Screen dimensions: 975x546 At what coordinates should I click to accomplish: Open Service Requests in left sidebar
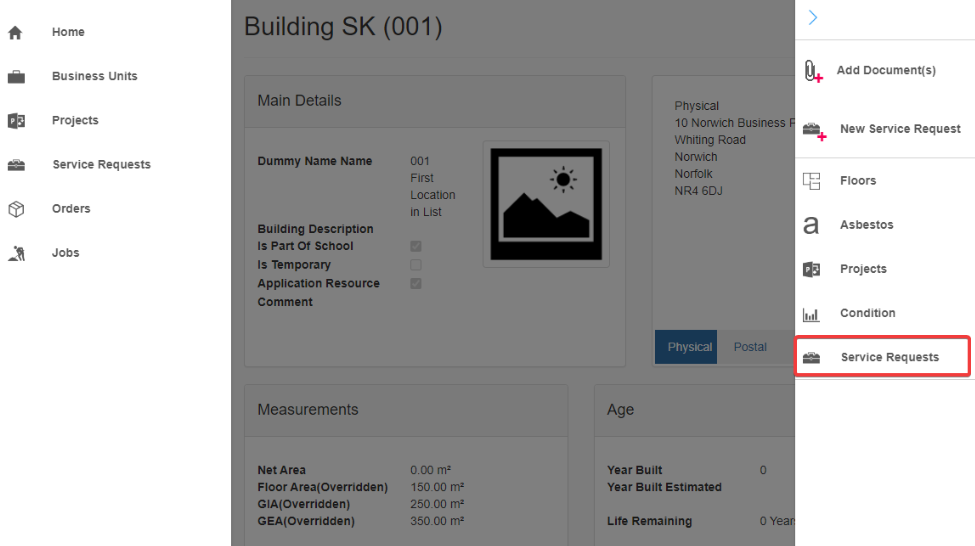point(101,164)
